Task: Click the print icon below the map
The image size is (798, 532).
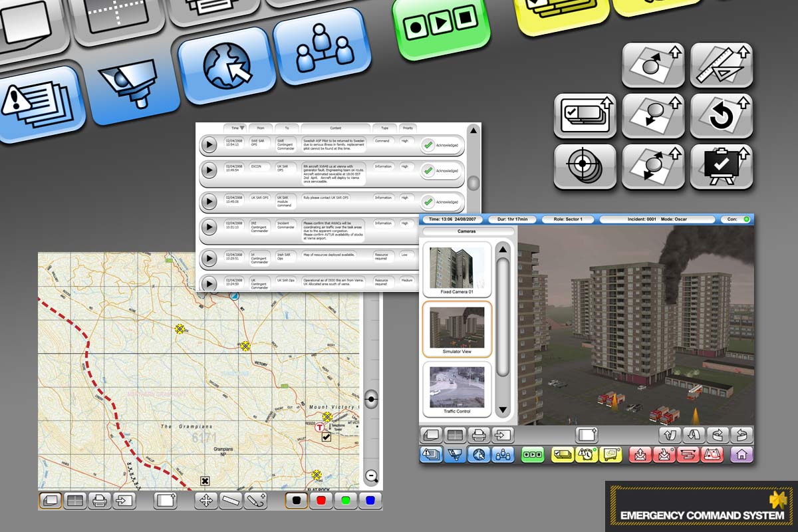Action: point(99,500)
